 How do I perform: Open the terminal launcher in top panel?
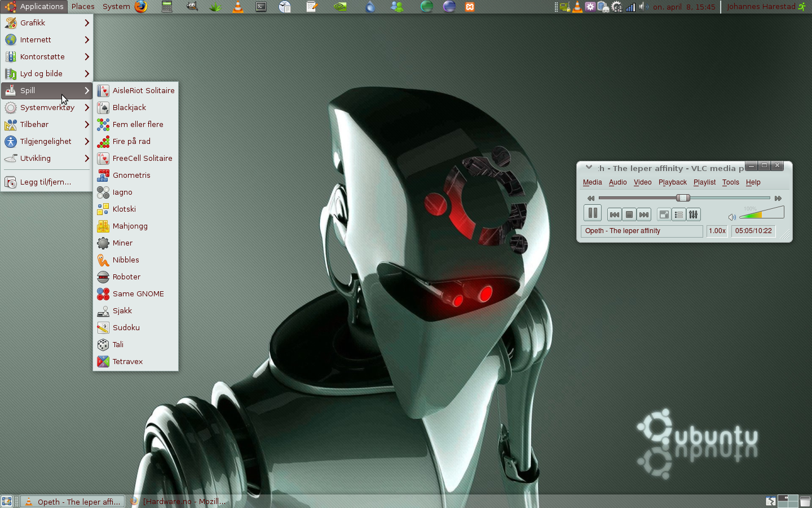click(261, 7)
